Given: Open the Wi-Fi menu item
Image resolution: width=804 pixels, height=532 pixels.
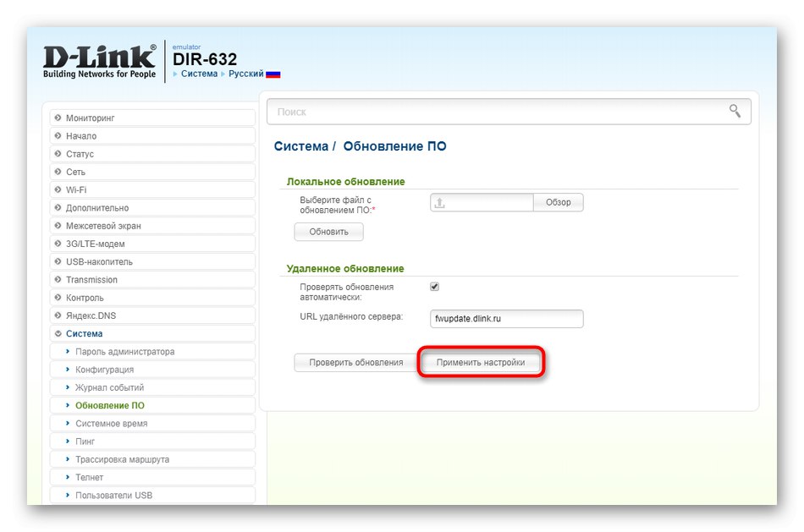Looking at the screenshot, I should [153, 189].
